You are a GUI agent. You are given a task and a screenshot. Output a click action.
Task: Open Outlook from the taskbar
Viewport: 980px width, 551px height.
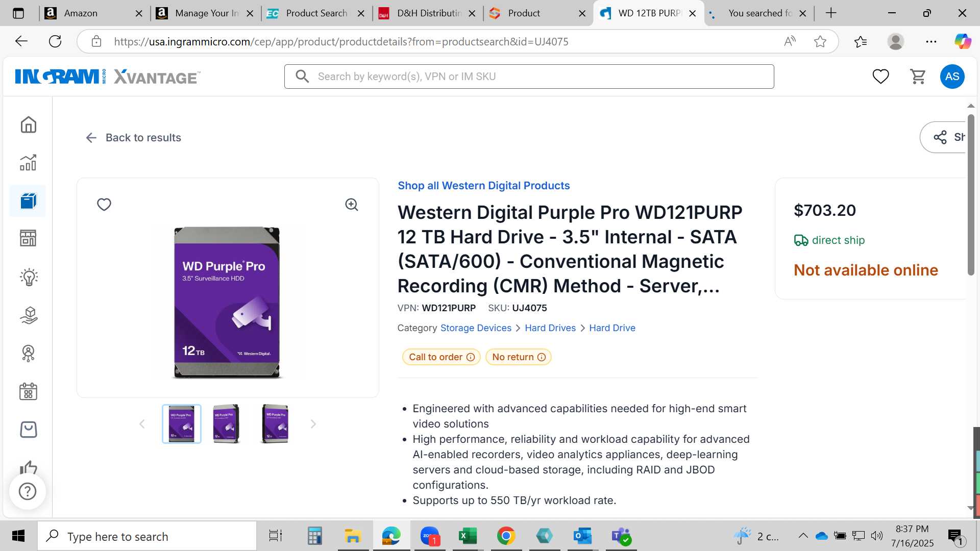pos(582,536)
